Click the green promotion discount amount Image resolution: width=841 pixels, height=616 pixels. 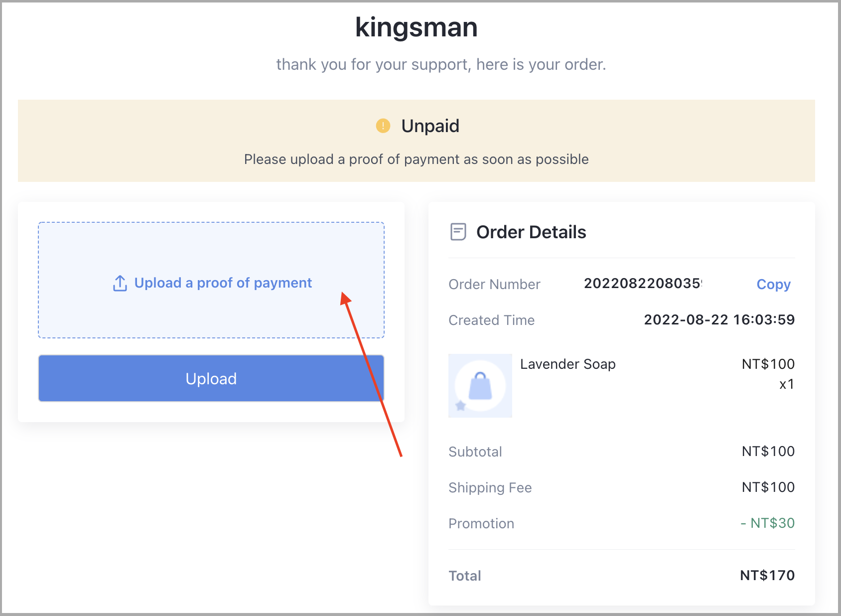coord(768,523)
